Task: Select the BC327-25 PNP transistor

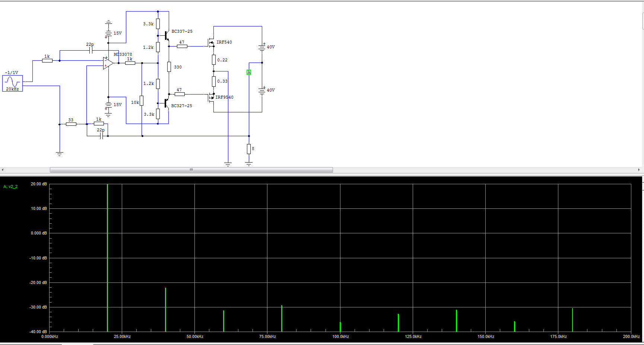Action: click(x=166, y=103)
